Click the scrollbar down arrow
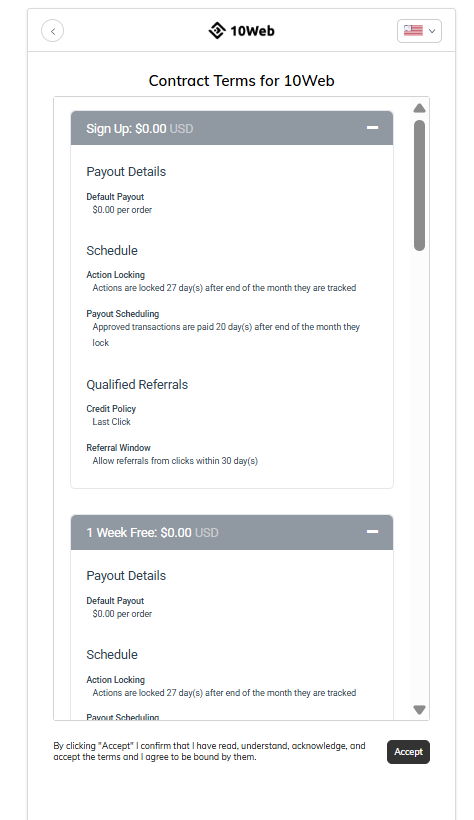This screenshot has width=474, height=820. (419, 710)
